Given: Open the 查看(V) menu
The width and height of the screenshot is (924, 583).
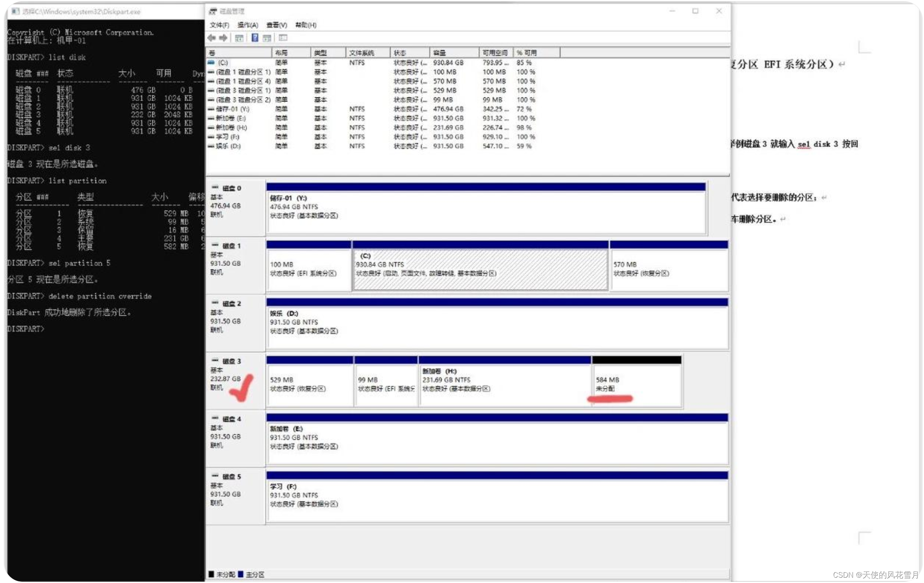Looking at the screenshot, I should 276,25.
